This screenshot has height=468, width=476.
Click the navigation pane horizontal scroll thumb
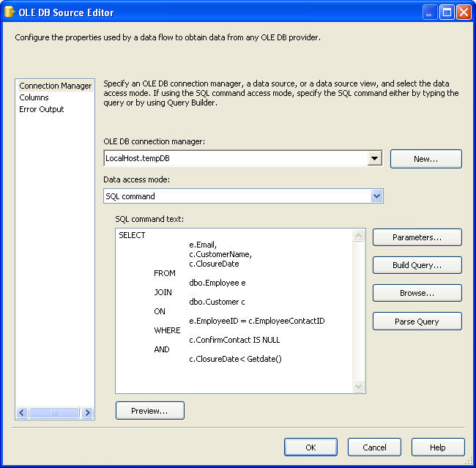pyautogui.click(x=54, y=412)
